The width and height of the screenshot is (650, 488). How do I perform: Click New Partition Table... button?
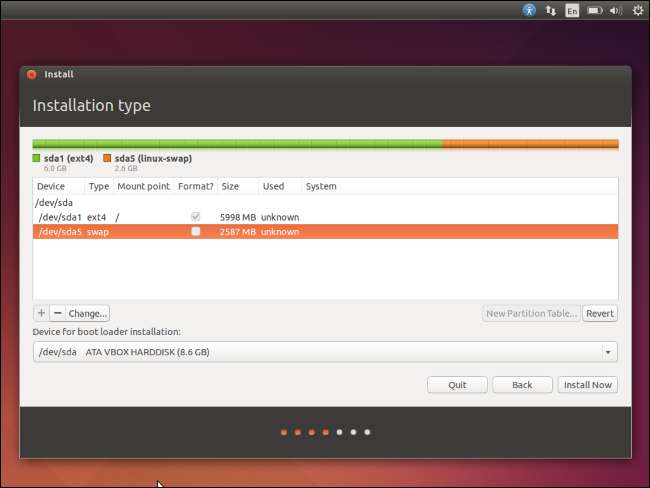click(x=531, y=313)
